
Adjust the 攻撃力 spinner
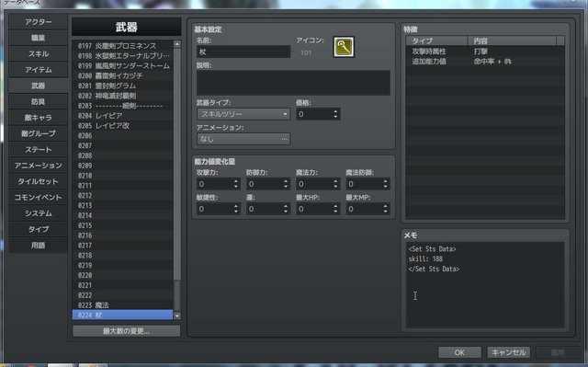(236, 184)
